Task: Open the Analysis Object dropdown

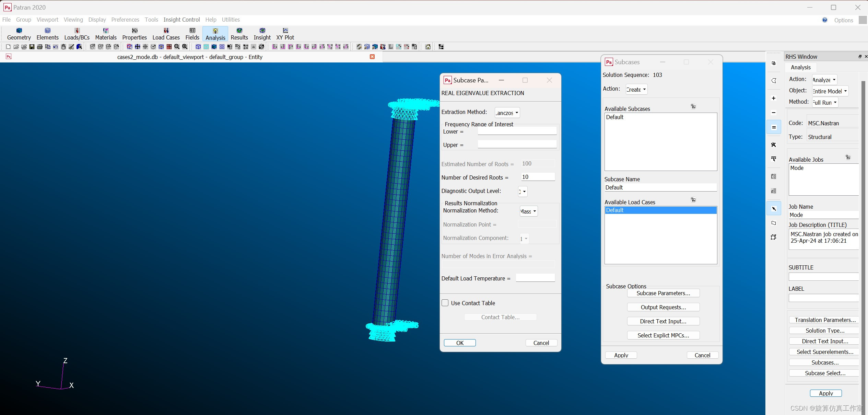Action: (x=830, y=91)
